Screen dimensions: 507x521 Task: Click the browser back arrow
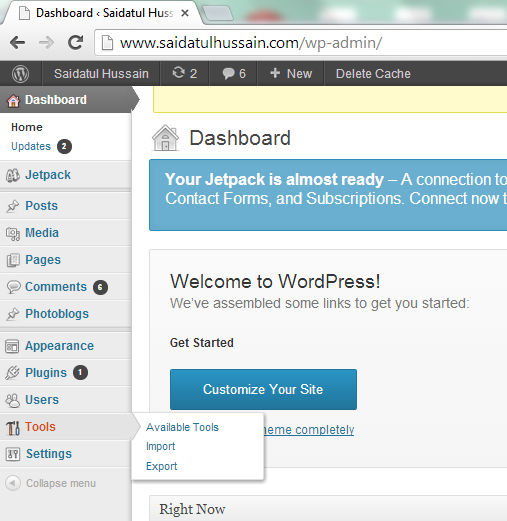(x=17, y=43)
